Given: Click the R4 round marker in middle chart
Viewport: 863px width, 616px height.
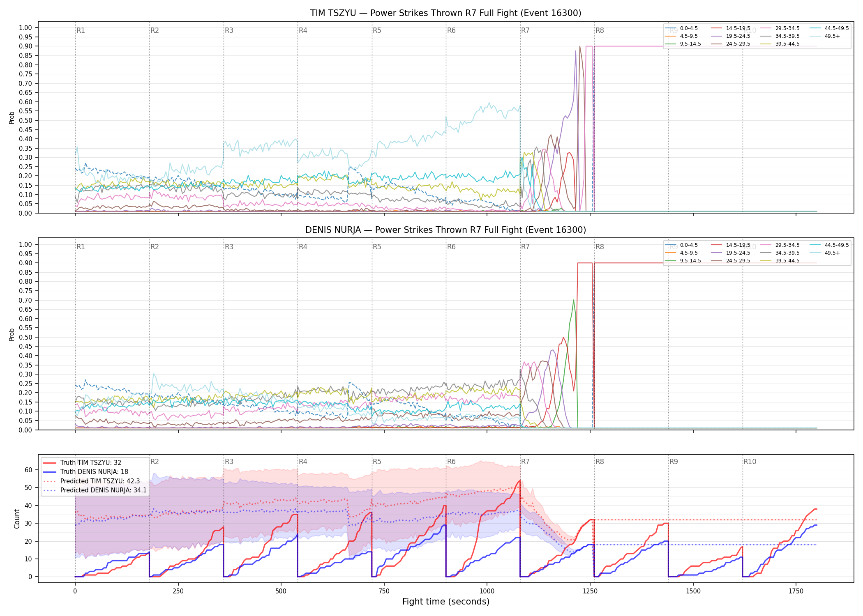Looking at the screenshot, I should click(x=303, y=247).
